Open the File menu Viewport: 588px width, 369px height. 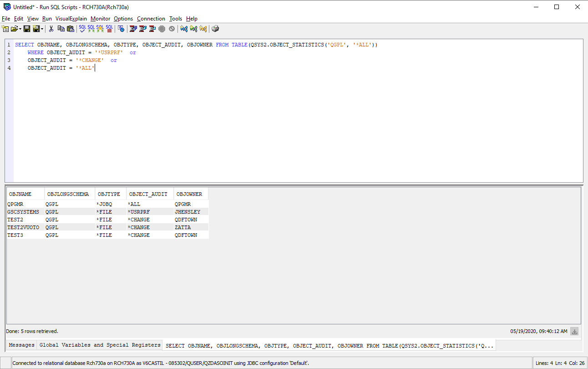(6, 19)
